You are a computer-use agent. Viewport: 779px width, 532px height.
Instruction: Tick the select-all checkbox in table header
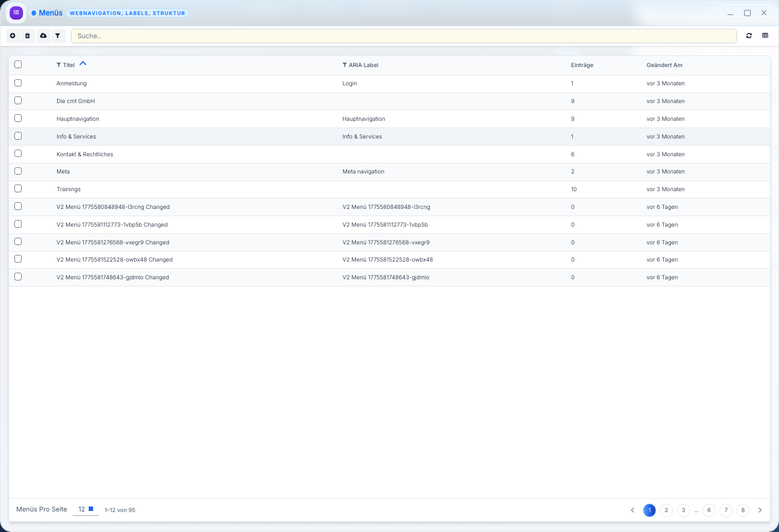coord(18,65)
